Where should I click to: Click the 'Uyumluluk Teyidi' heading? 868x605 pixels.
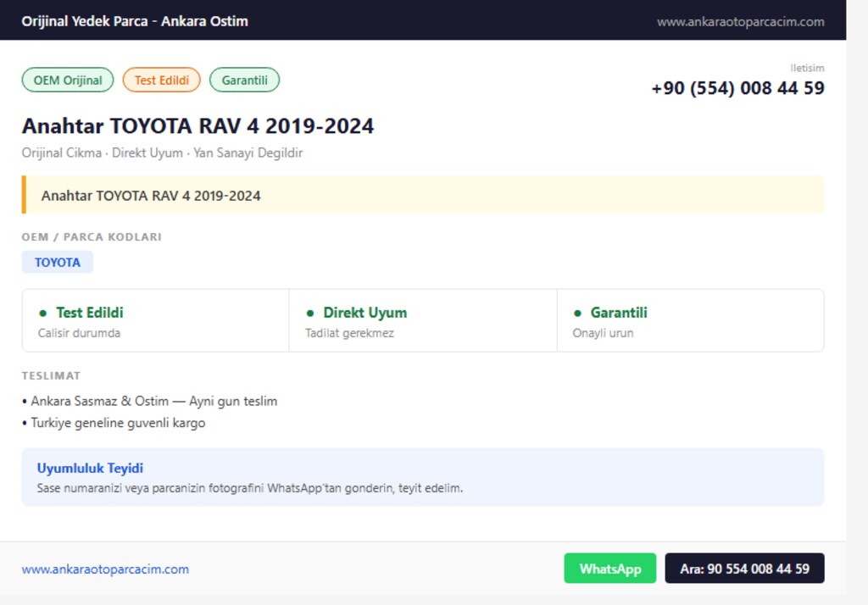[x=90, y=469]
